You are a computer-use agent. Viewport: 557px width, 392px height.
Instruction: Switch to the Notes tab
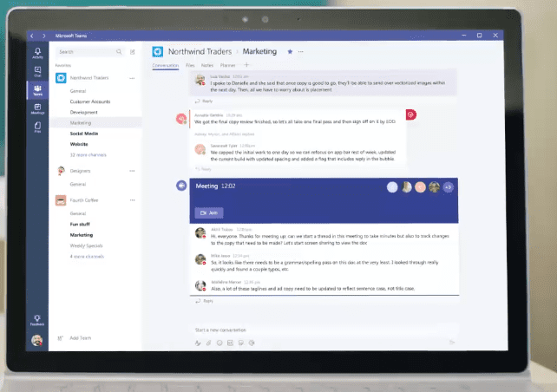tap(207, 65)
